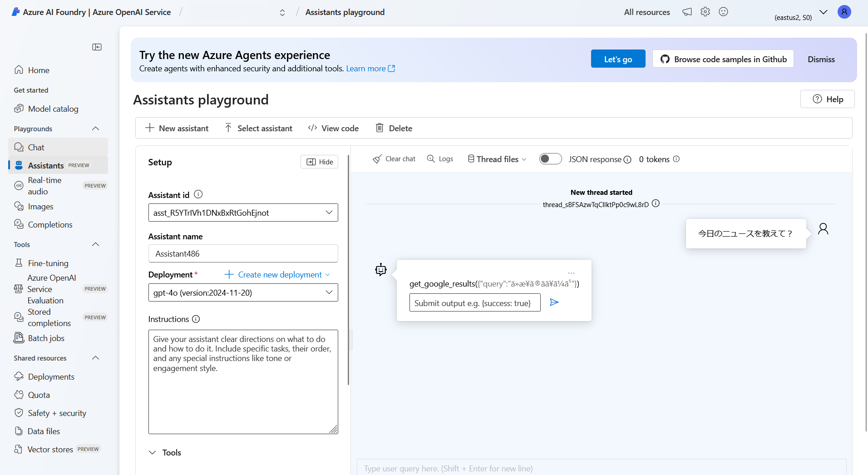The image size is (868, 475).
Task: Toggle the JSON response switch
Action: point(550,158)
